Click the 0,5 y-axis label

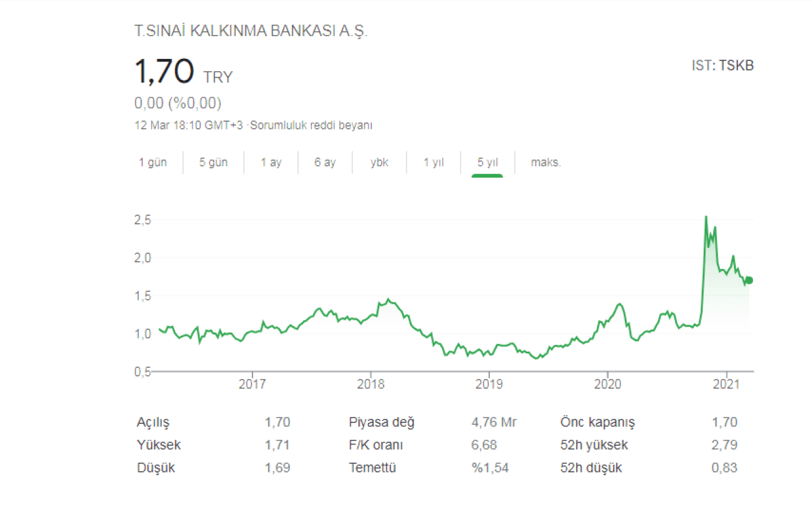(x=141, y=371)
